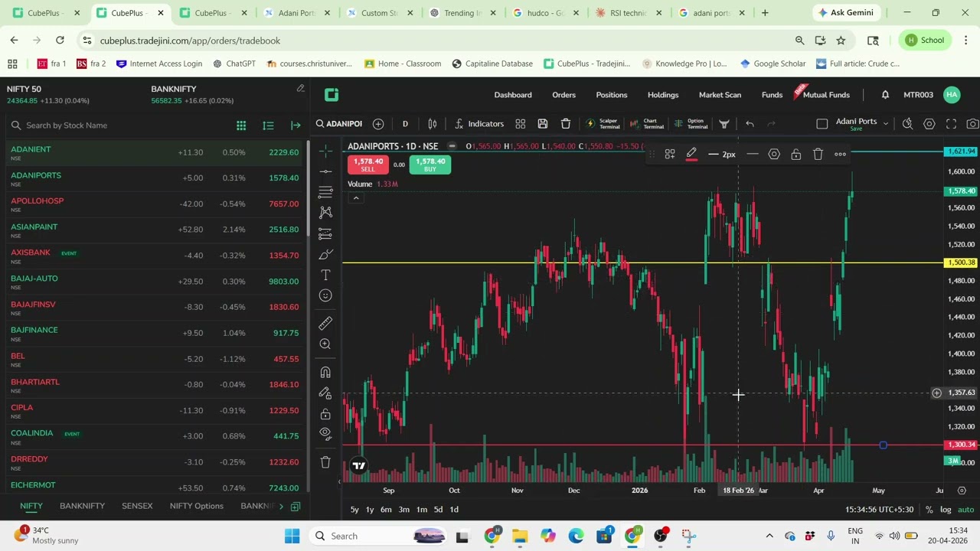Change line color with pencil swatch
This screenshot has width=980, height=551.
[x=691, y=155]
